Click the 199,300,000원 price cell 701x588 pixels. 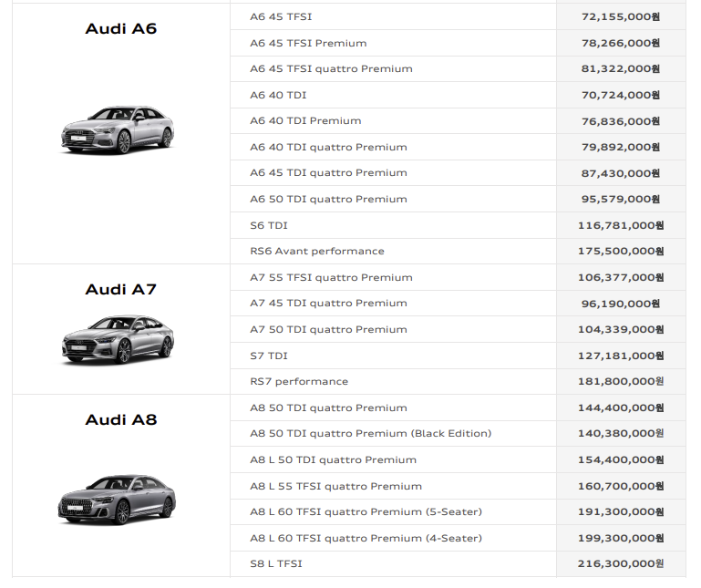point(621,538)
